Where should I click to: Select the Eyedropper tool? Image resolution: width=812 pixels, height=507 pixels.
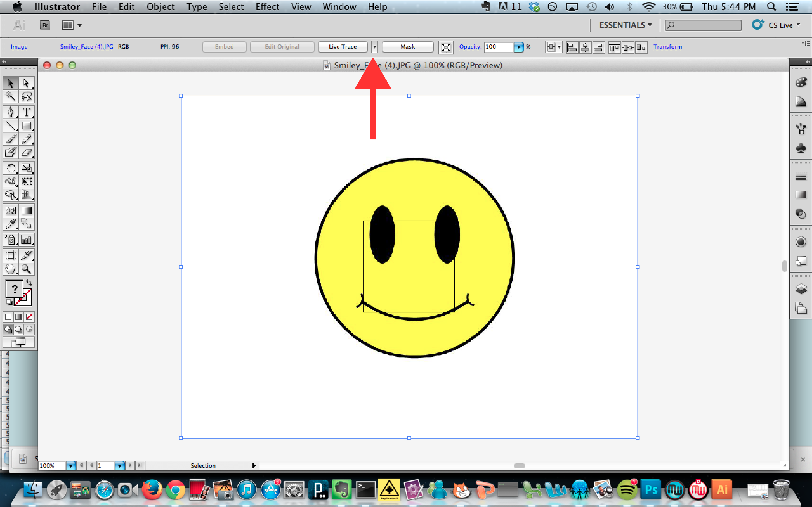pyautogui.click(x=11, y=224)
